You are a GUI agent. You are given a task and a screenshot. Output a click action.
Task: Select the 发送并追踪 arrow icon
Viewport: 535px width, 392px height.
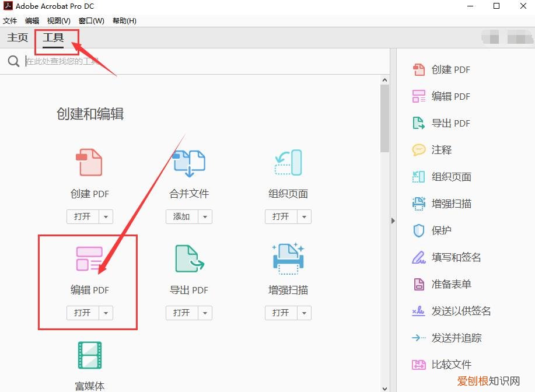coord(419,338)
